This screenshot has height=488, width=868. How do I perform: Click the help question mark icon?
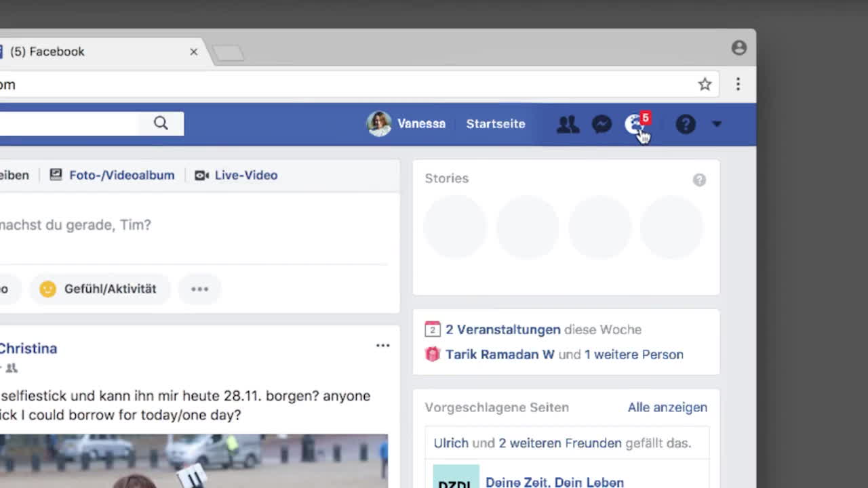pyautogui.click(x=686, y=124)
